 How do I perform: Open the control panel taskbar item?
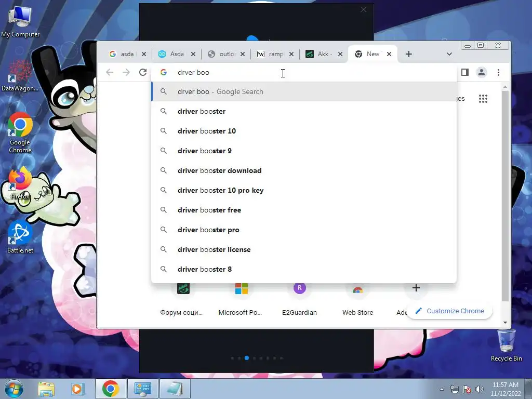click(142, 389)
